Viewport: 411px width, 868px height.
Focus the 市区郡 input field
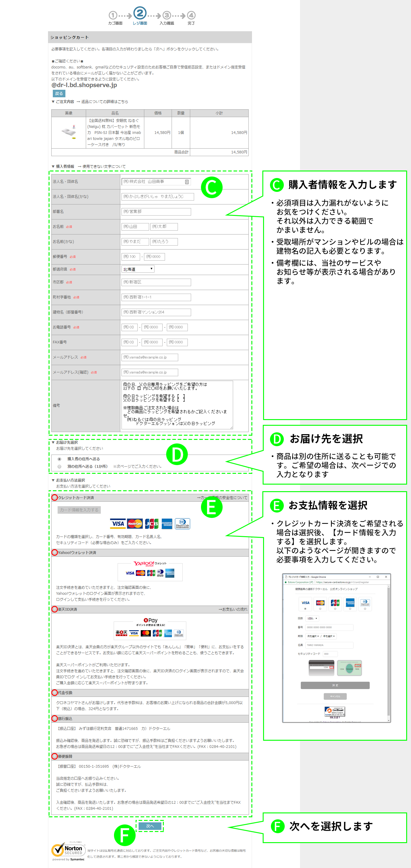click(x=156, y=282)
